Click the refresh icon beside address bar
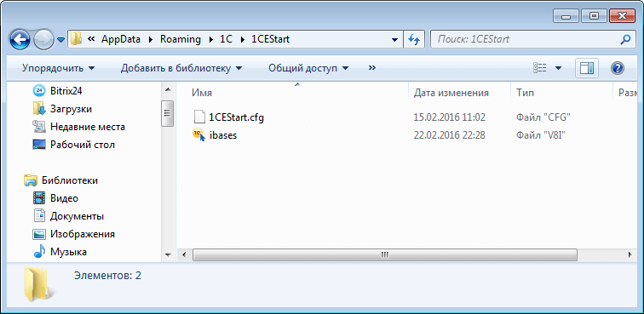Image resolution: width=644 pixels, height=314 pixels. [414, 39]
